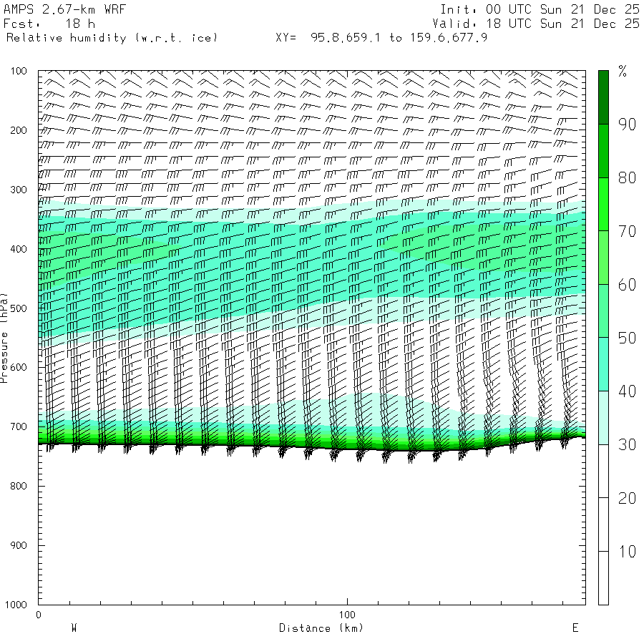Click the colorbar segment between 60 and 70
This screenshot has width=644, height=644.
point(603,258)
